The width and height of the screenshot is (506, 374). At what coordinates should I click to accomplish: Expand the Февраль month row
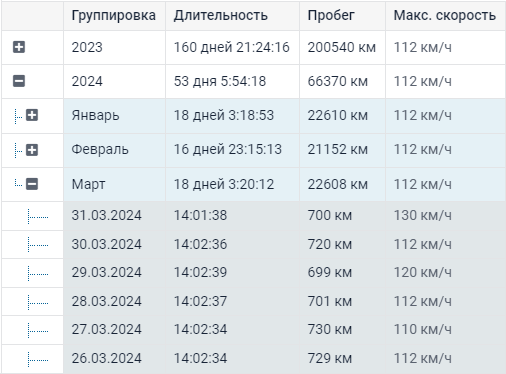(x=32, y=150)
